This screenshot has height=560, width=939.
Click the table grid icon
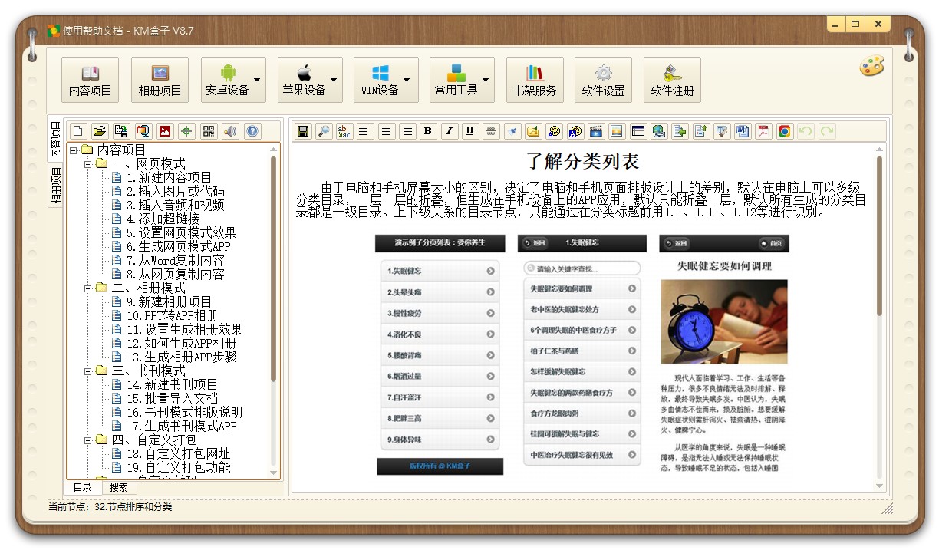[x=638, y=131]
